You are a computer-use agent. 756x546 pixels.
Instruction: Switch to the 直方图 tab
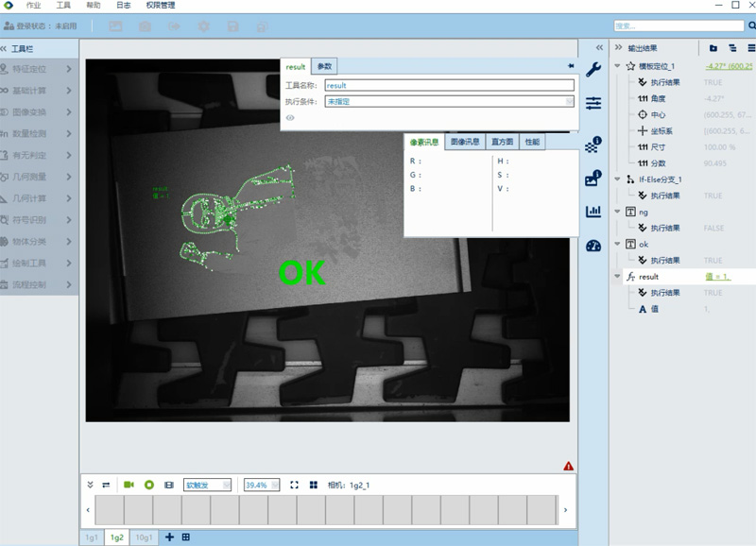pyautogui.click(x=503, y=142)
